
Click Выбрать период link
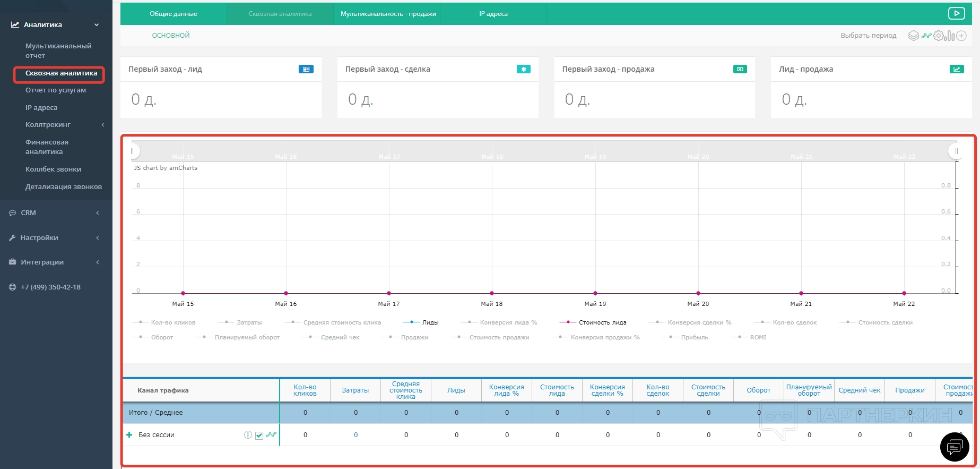tap(868, 36)
